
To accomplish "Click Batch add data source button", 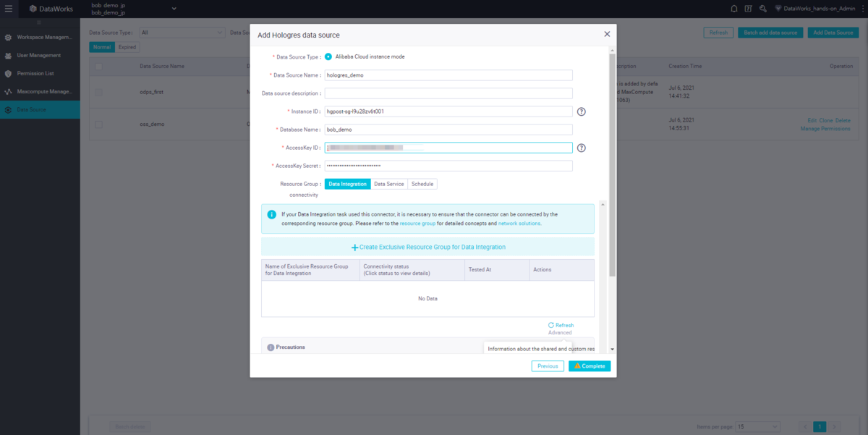I will click(x=770, y=33).
